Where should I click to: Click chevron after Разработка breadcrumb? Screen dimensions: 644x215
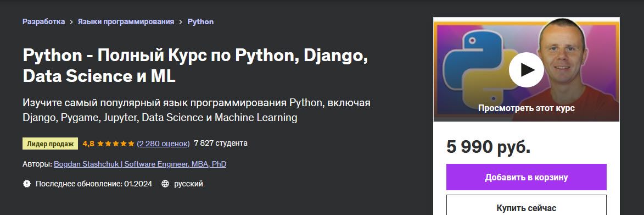[71, 22]
